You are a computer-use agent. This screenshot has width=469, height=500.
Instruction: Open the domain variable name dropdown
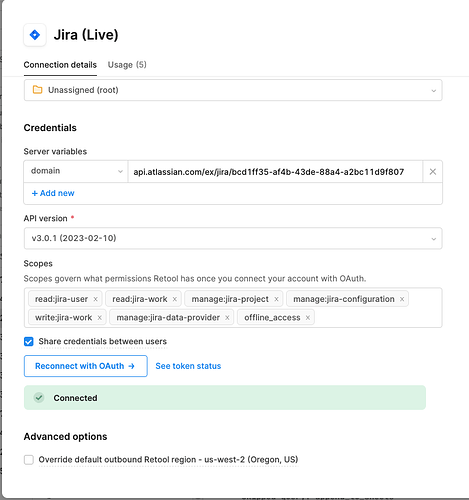coord(76,171)
